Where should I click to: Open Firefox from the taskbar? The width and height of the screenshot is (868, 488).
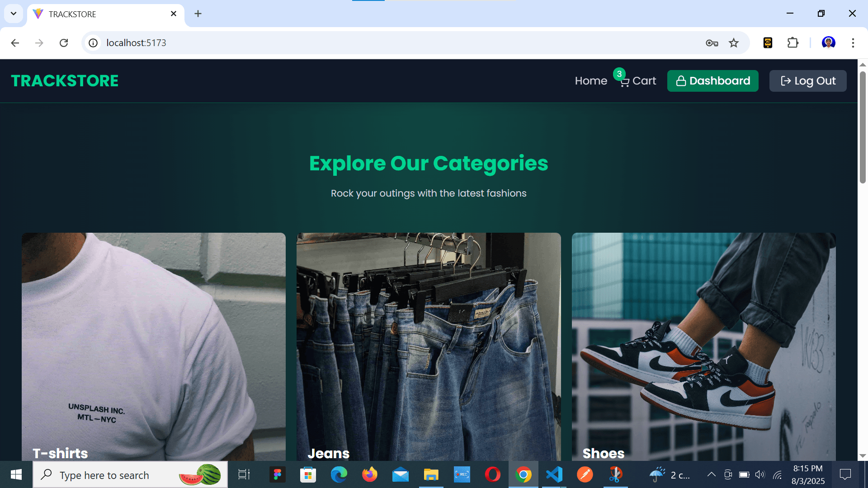[369, 474]
